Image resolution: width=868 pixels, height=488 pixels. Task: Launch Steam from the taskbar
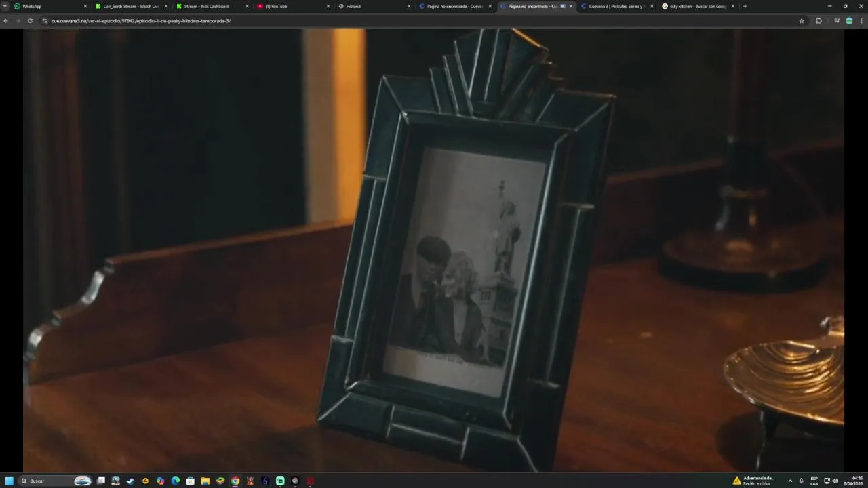tap(130, 481)
